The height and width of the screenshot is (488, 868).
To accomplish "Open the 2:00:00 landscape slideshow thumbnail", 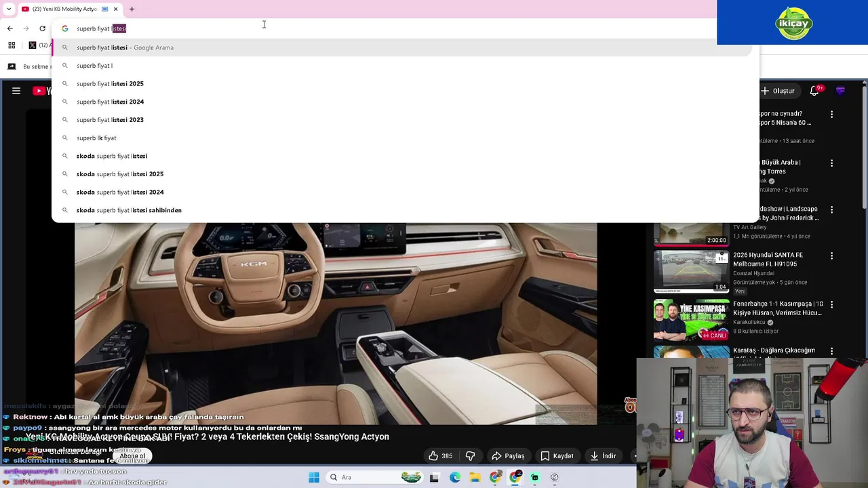I will click(691, 234).
